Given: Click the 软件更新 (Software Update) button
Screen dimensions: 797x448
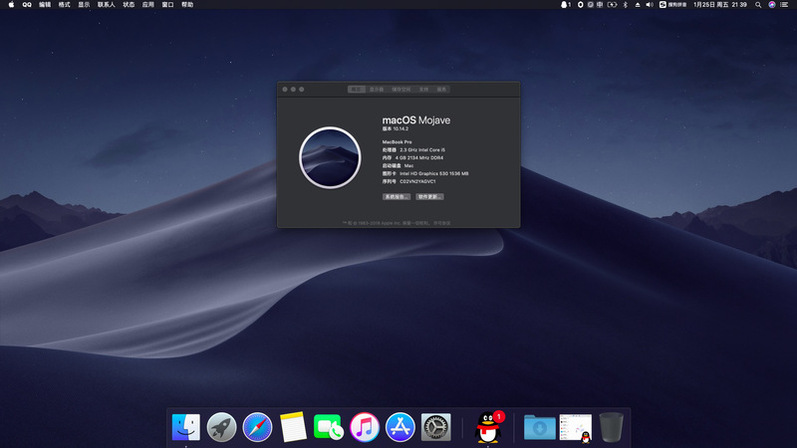Looking at the screenshot, I should click(x=430, y=197).
